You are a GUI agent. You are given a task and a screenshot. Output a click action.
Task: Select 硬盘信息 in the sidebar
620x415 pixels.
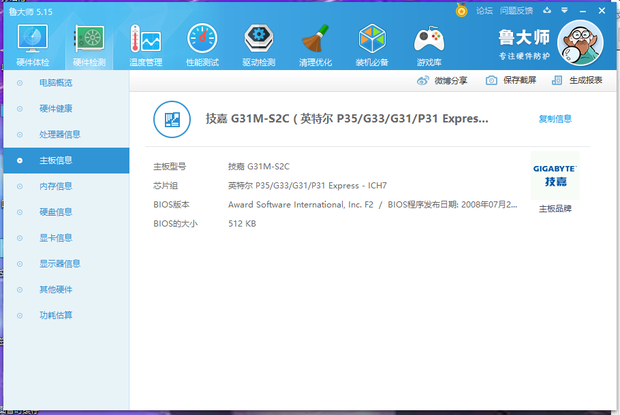(66, 212)
